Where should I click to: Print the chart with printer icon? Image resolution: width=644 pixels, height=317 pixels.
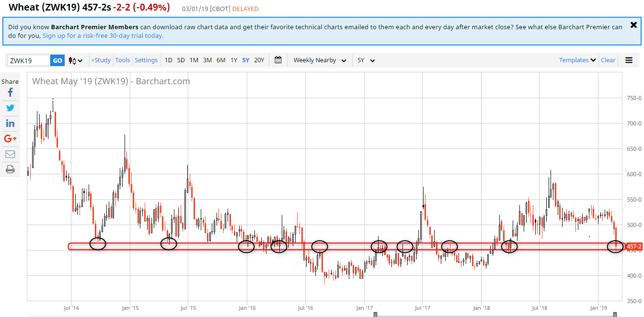click(x=10, y=169)
